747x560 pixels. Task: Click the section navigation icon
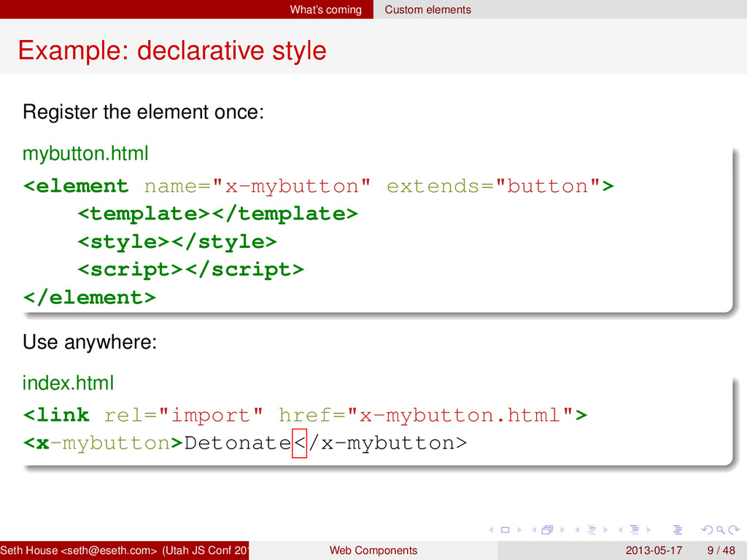pos(633,529)
